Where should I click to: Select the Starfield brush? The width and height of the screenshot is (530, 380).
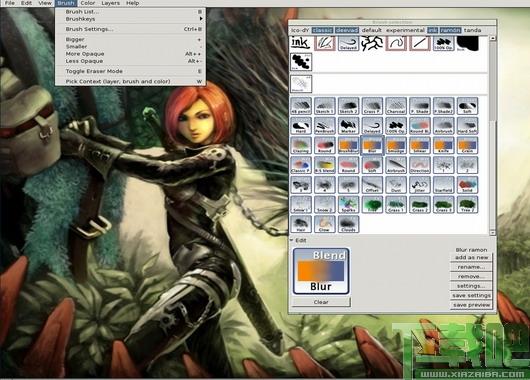[x=443, y=185]
